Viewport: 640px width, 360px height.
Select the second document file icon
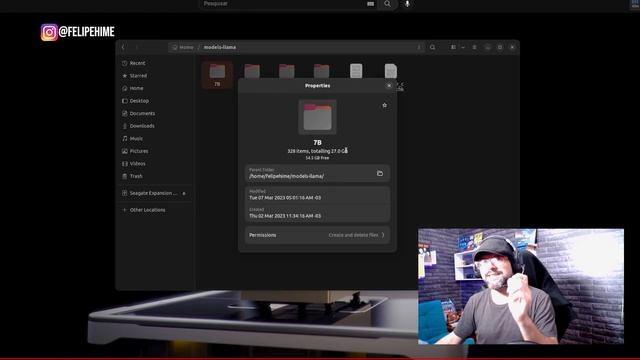pyautogui.click(x=391, y=71)
